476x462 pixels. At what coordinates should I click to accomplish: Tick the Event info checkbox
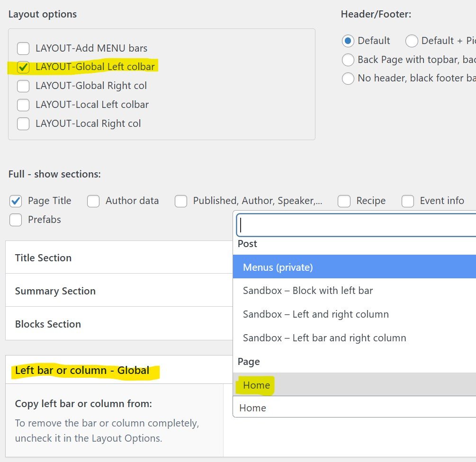tap(408, 201)
